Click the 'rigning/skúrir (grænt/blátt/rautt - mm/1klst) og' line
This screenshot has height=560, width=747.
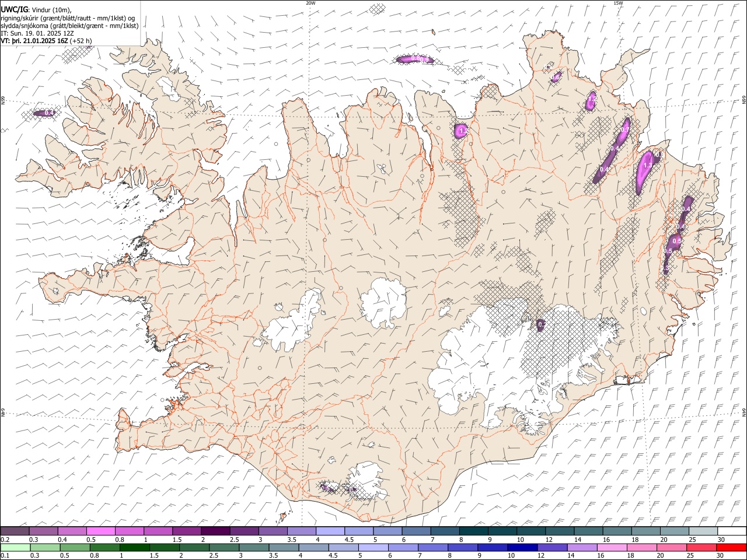pyautogui.click(x=68, y=18)
